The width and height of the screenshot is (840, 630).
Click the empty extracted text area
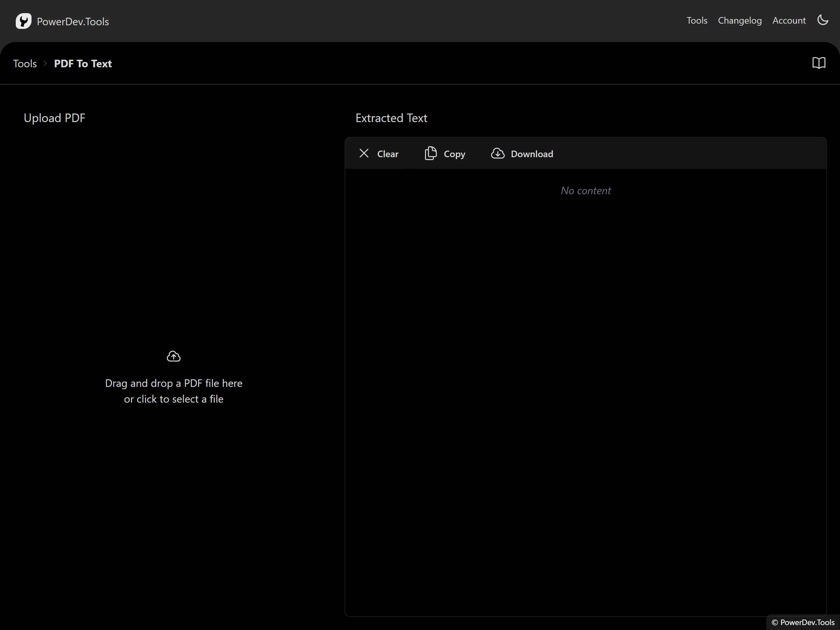tap(585, 380)
